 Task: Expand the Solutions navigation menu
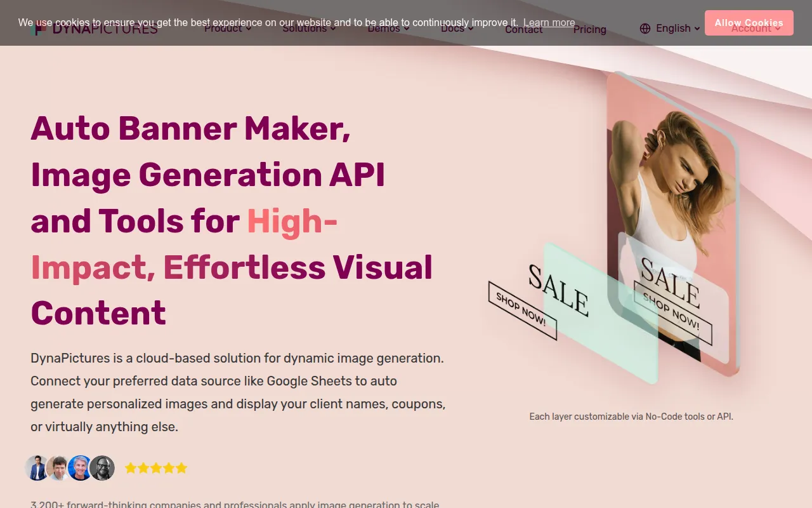(x=309, y=28)
